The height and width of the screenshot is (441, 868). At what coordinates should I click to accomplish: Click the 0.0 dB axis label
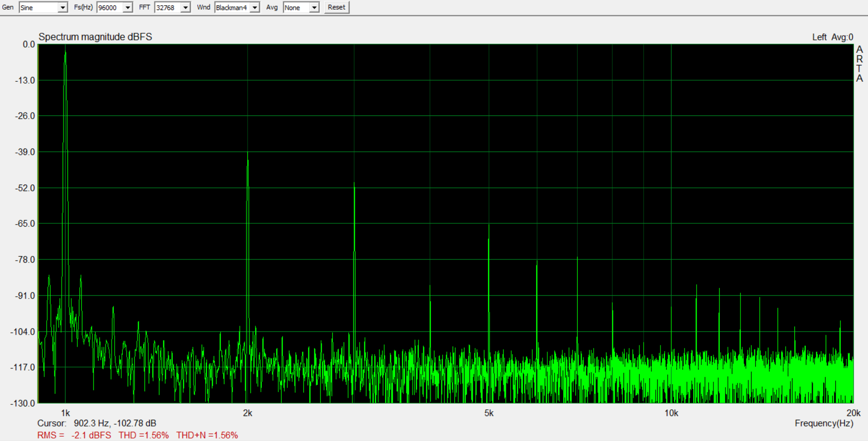click(x=29, y=44)
